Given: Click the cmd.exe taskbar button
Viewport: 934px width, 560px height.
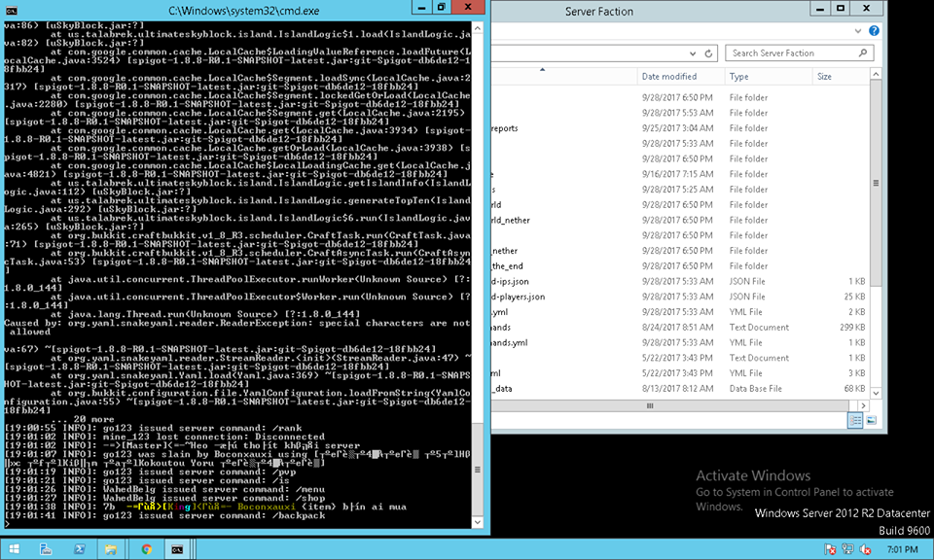Looking at the screenshot, I should (x=178, y=548).
